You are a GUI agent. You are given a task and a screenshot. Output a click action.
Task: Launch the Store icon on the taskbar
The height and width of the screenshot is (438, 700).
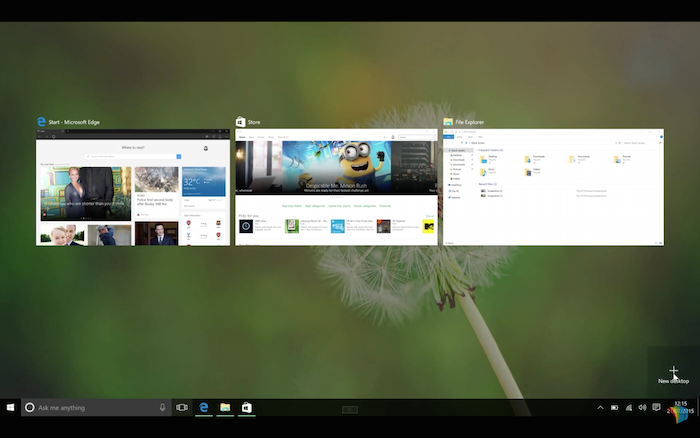point(246,408)
